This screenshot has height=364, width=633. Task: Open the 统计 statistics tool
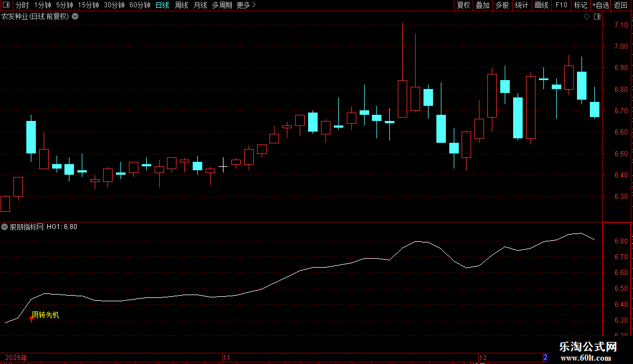(x=522, y=5)
